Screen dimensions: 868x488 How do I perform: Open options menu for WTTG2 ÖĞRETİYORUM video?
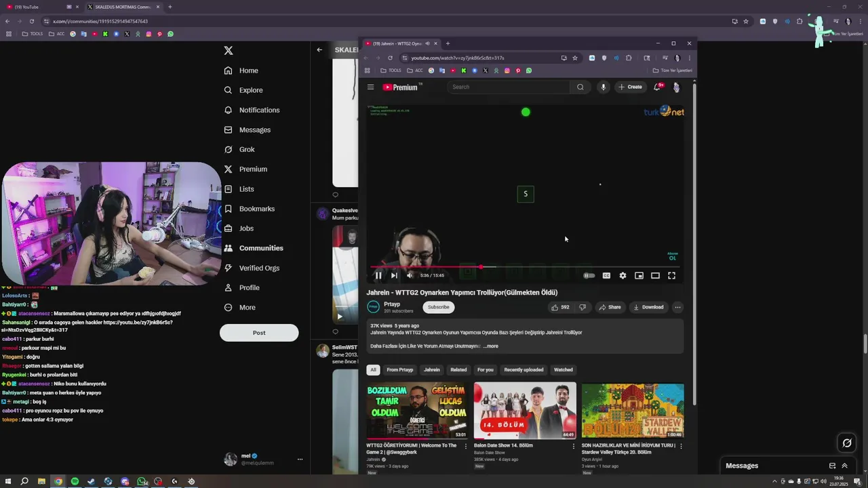[466, 446]
